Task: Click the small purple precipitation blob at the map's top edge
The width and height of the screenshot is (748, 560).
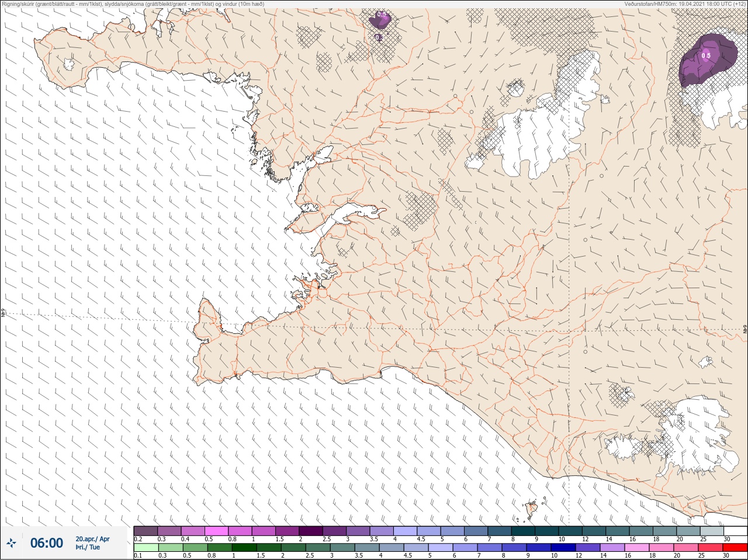Action: [380, 20]
